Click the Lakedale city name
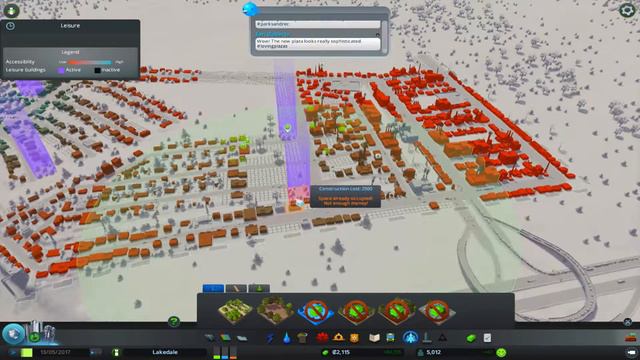Screen dimensions: 640x360 click(165, 352)
